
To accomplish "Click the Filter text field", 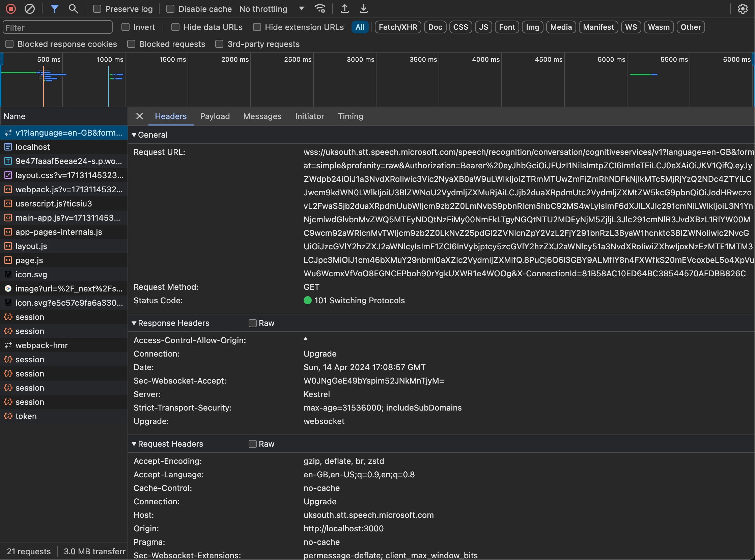I will click(58, 27).
